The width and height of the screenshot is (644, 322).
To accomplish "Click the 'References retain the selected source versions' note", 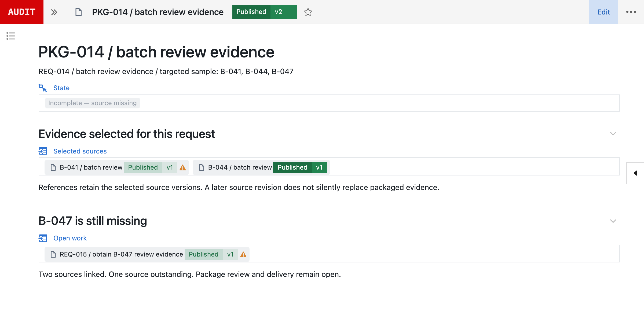I will 239,187.
